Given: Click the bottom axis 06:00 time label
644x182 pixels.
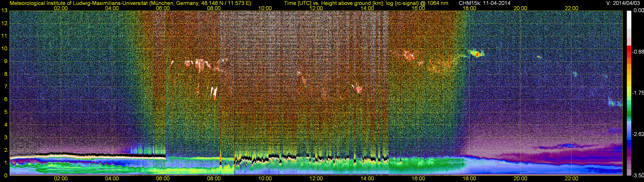Looking at the screenshot, I should coord(163,179).
